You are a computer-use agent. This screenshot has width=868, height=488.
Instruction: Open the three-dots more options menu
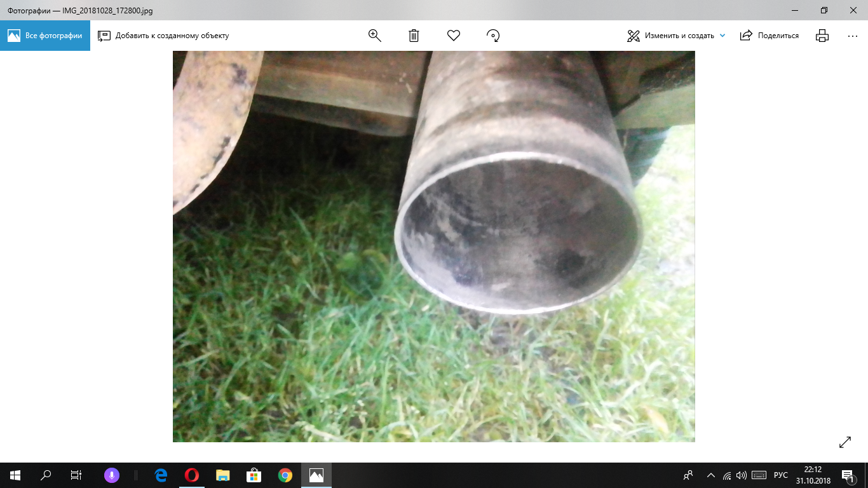coord(853,36)
